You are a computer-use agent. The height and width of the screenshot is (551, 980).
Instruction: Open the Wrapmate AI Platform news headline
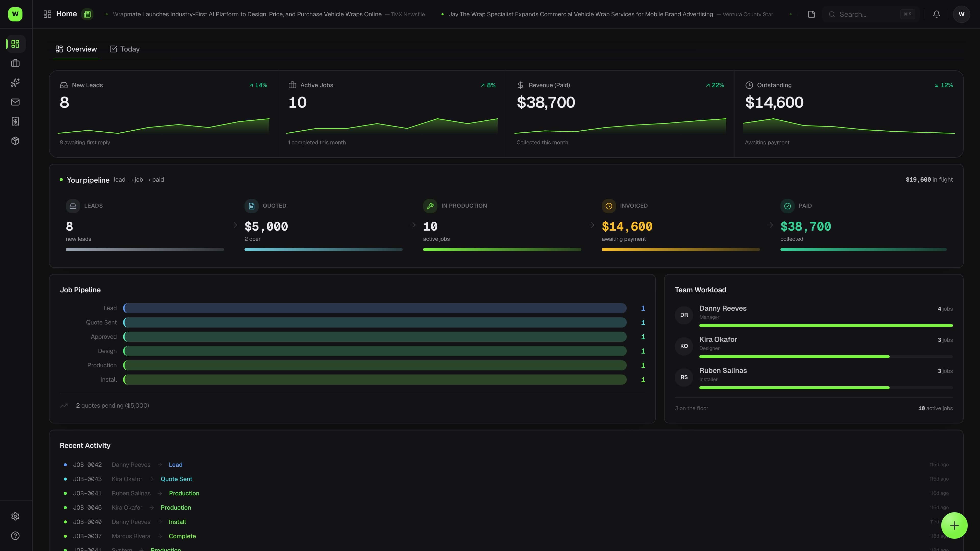coord(247,15)
